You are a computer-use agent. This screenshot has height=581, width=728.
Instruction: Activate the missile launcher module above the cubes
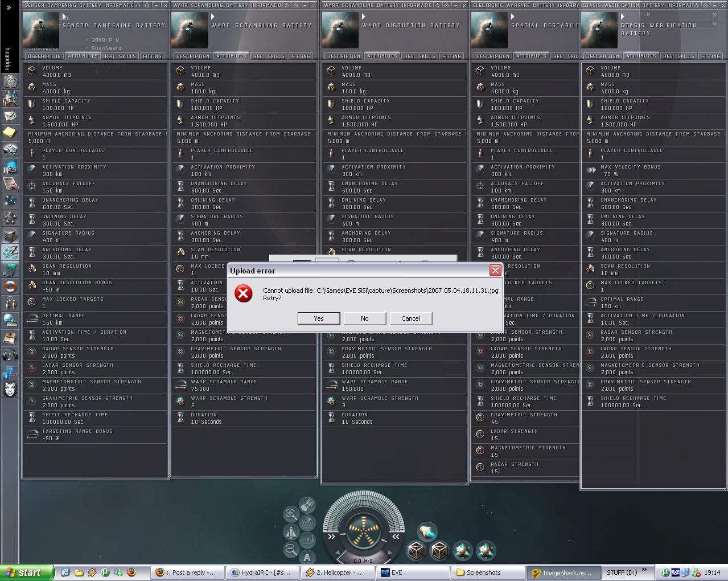pos(427,531)
